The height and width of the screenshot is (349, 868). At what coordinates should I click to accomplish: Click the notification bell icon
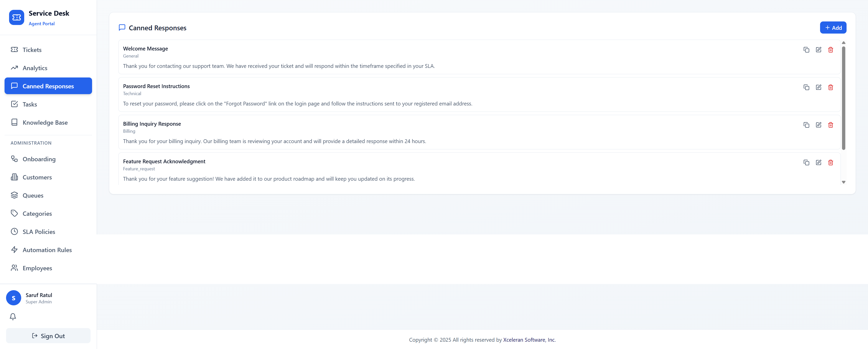pyautogui.click(x=13, y=316)
